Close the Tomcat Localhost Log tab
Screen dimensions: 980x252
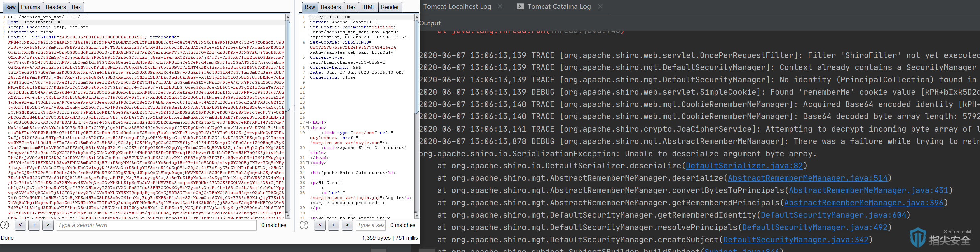[500, 6]
